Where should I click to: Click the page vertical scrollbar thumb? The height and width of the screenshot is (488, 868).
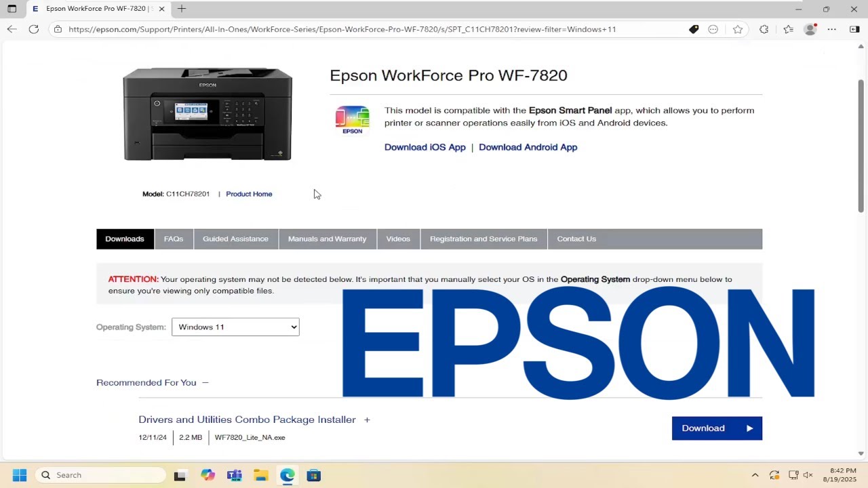861,146
